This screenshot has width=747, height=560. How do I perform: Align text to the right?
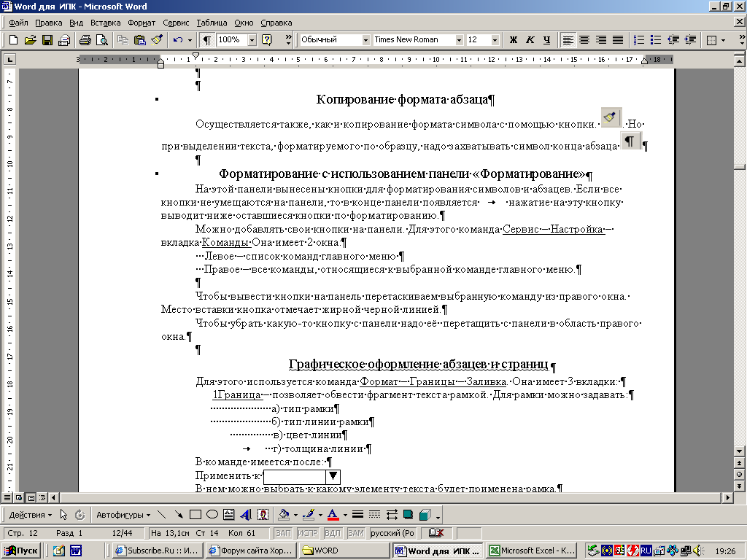601,40
